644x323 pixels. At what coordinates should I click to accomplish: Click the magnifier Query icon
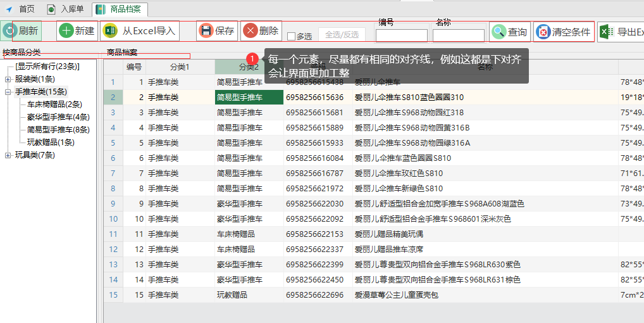click(498, 32)
